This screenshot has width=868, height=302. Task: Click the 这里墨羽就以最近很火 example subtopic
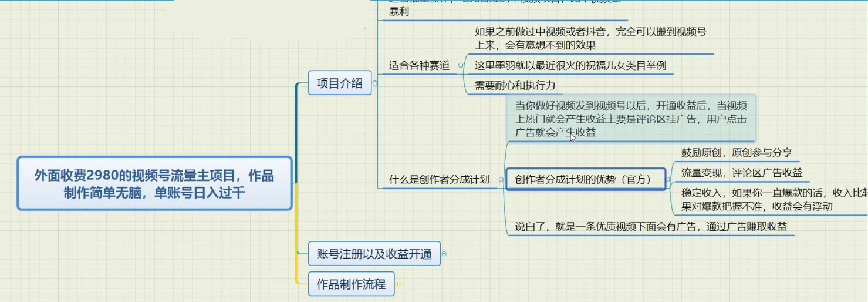[570, 65]
